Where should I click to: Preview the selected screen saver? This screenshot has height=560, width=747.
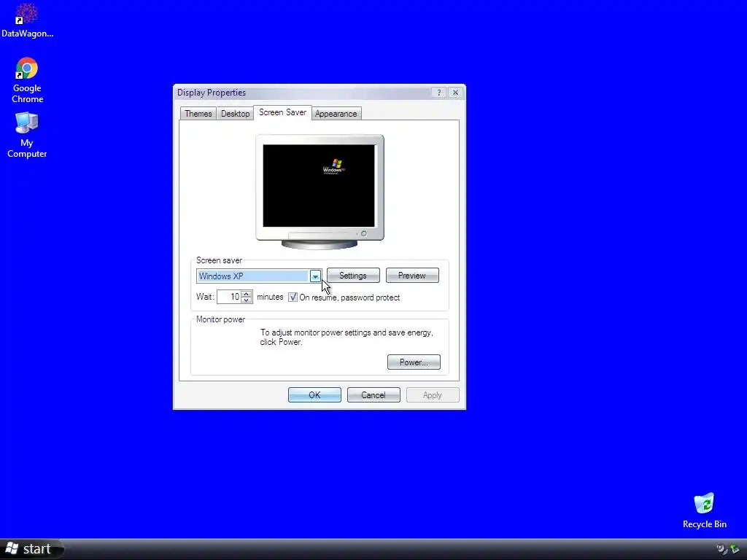(412, 276)
